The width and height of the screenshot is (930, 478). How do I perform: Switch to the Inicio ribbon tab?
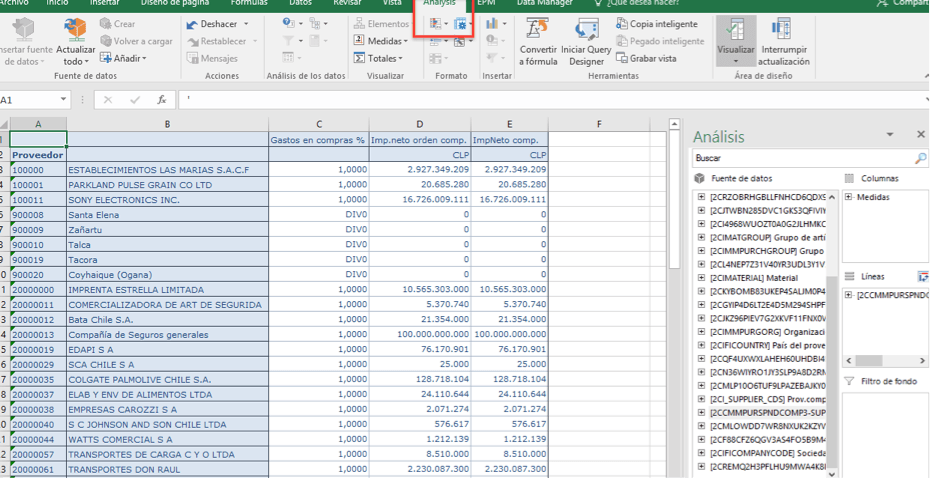(x=57, y=3)
